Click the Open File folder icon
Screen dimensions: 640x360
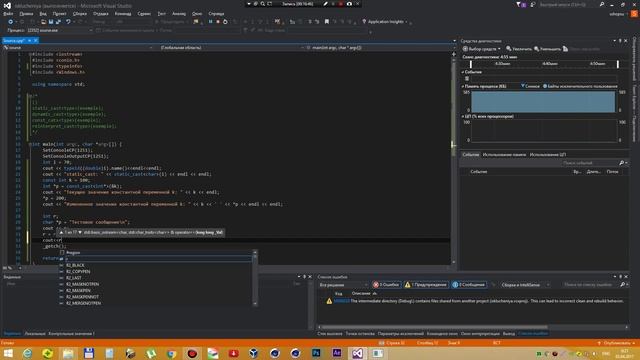pos(43,22)
